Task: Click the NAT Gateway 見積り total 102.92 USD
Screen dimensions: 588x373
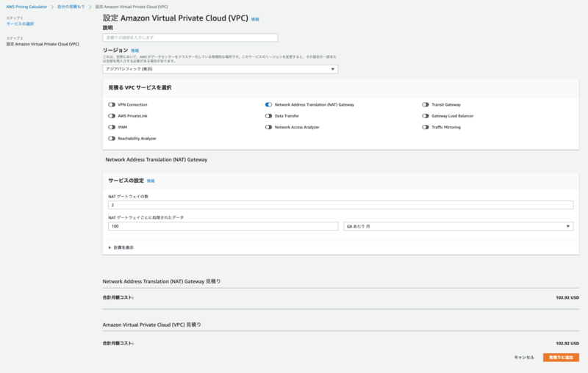Action: pyautogui.click(x=567, y=297)
